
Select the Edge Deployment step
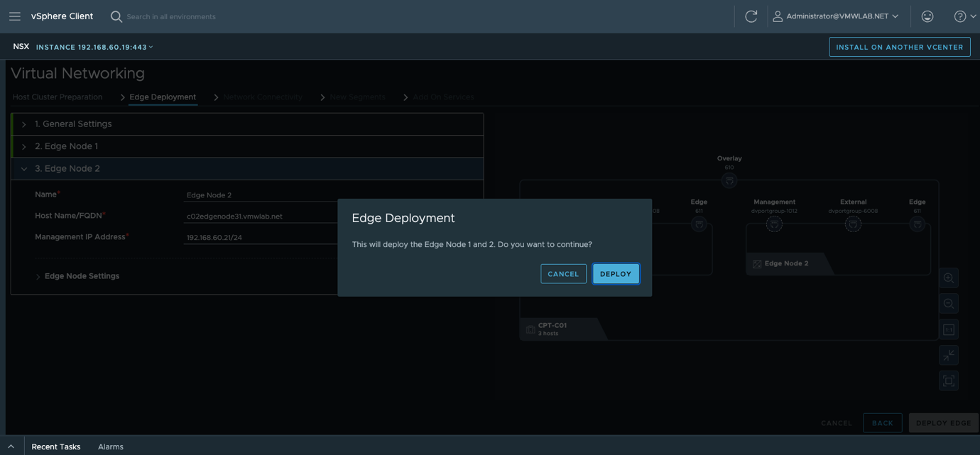coord(163,97)
